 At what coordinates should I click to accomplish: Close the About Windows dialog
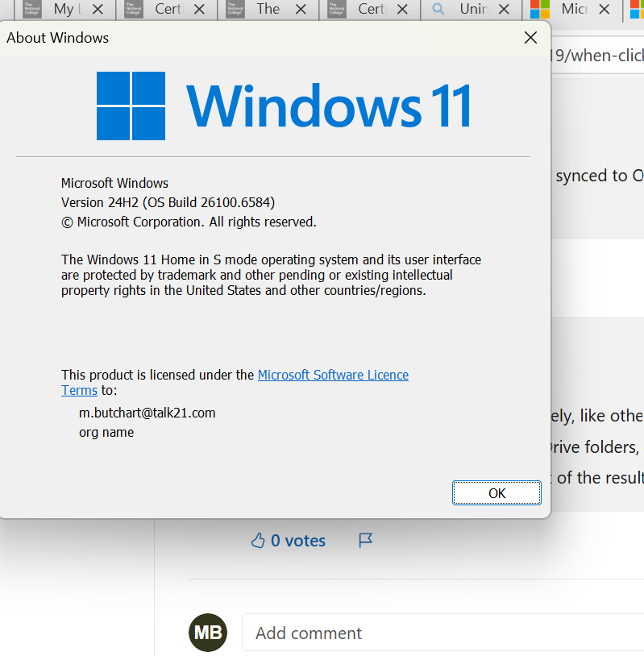point(530,38)
